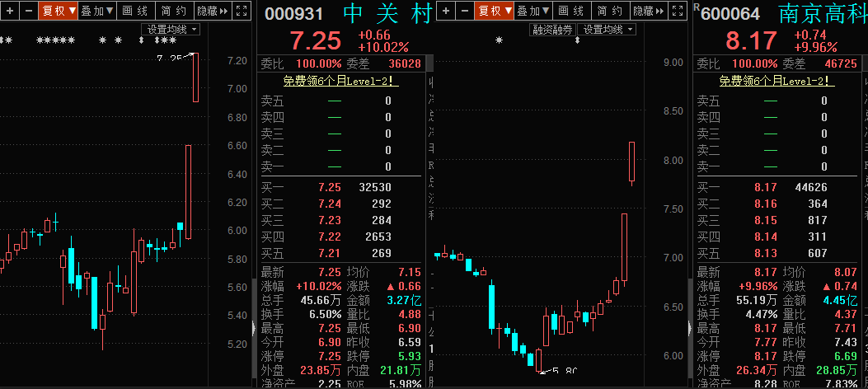Toggle 简约 mode on the 中关村 chart

click(173, 11)
